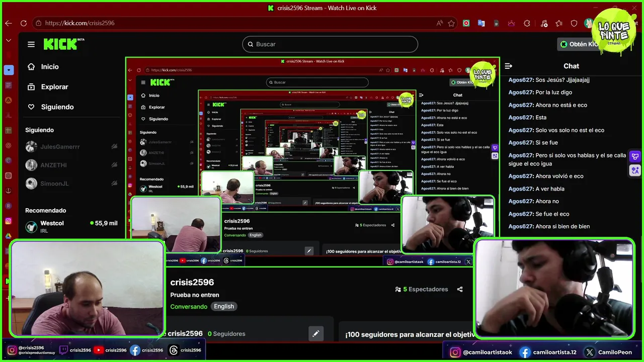Click the Facebook crisis2596 overlay badge
Screen dimensions: 644x362
click(x=146, y=350)
